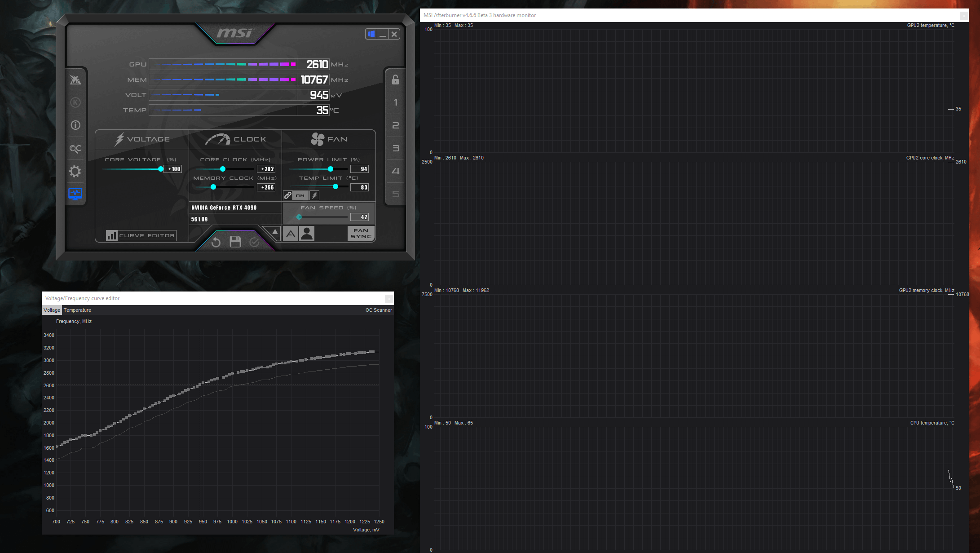Select profile slot 5
980x553 pixels.
tap(395, 194)
